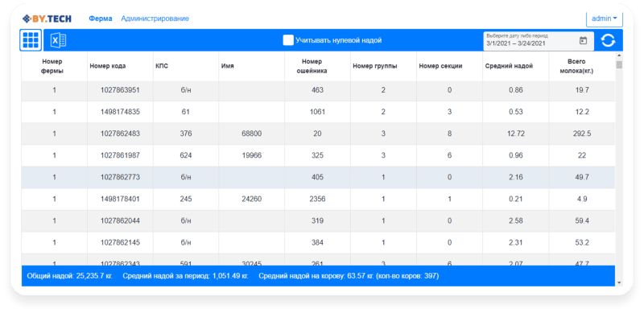This screenshot has width=644, height=313.
Task: Open the grid view icon button
Action: [x=31, y=40]
